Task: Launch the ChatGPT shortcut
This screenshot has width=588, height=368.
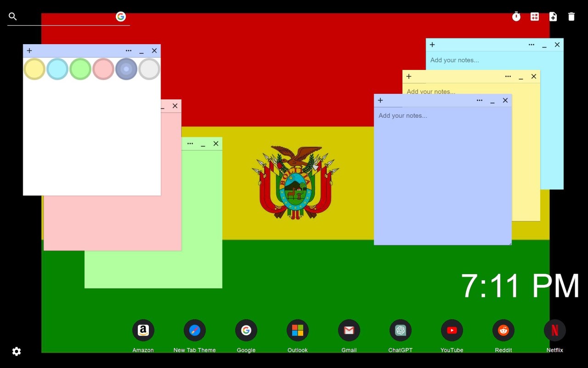Action: pos(401,330)
